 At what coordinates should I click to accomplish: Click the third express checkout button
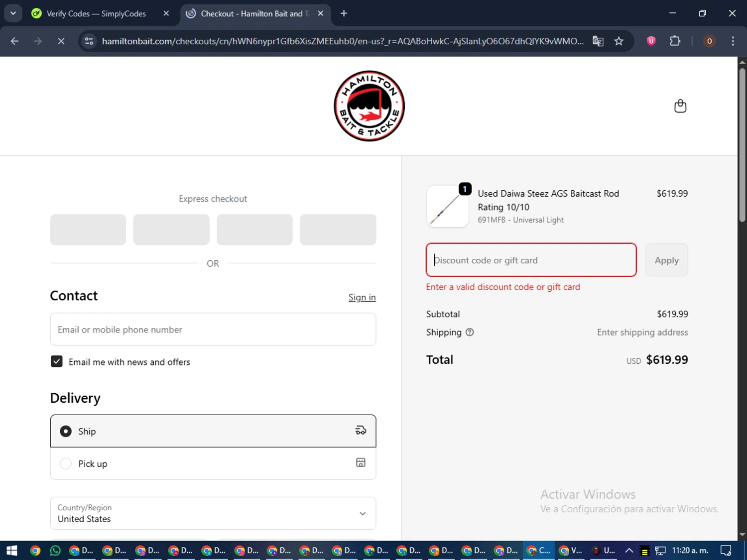pos(254,229)
